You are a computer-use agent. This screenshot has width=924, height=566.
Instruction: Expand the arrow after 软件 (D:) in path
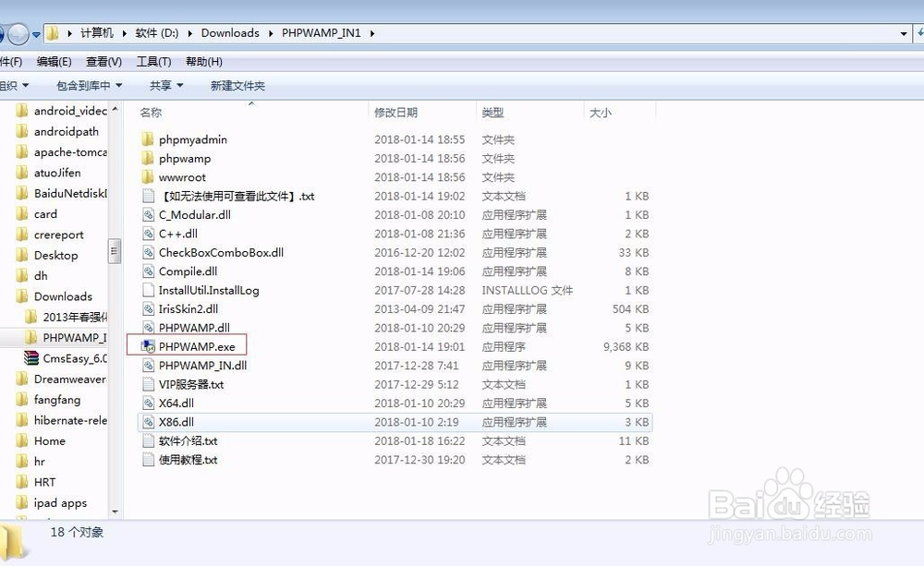[189, 33]
